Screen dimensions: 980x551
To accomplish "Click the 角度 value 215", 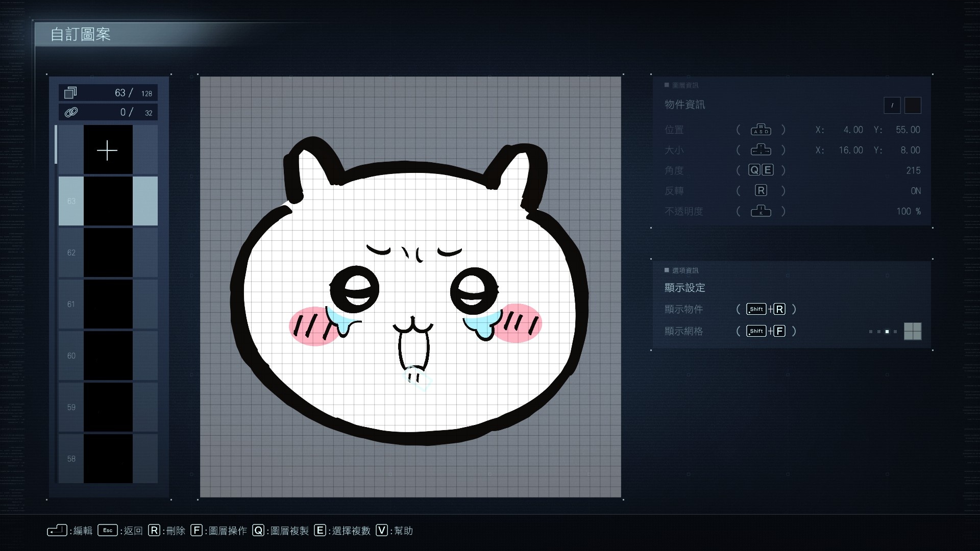I will tap(913, 170).
